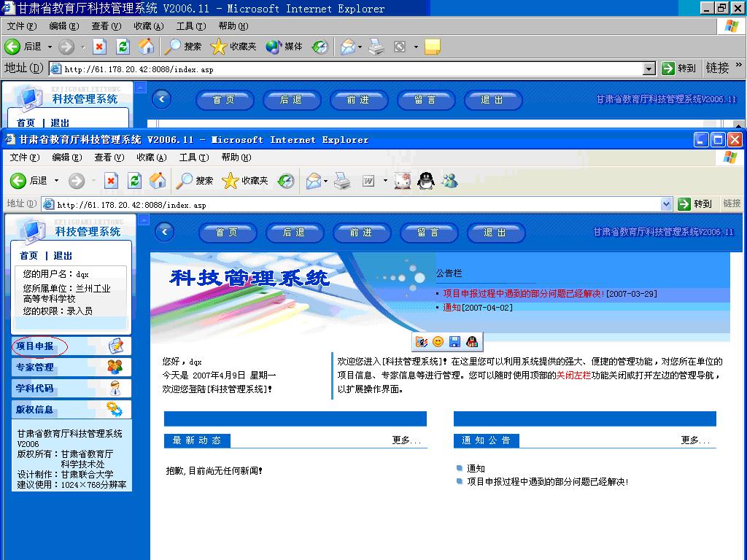Expand the 后退 history dropdown arrow in the front window
This screenshot has height=560, width=747.
(x=57, y=181)
